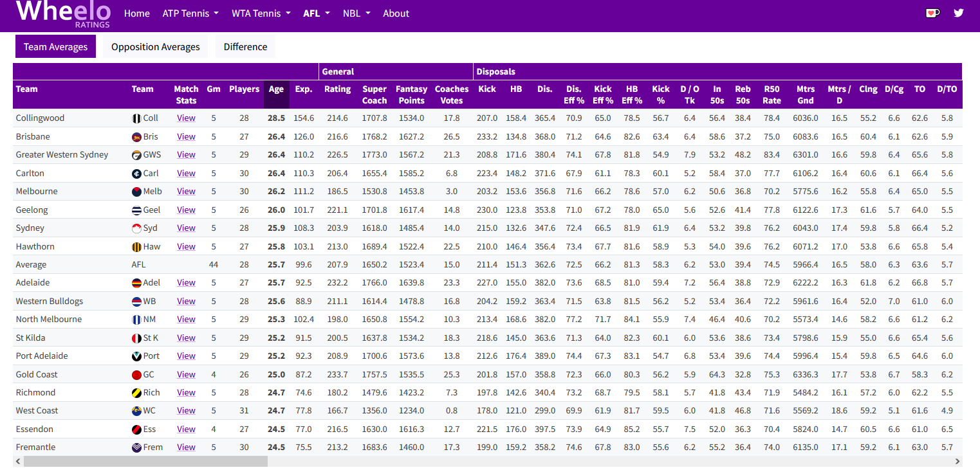View match stats for Fremantle
The height and width of the screenshot is (470, 980).
[x=186, y=447]
